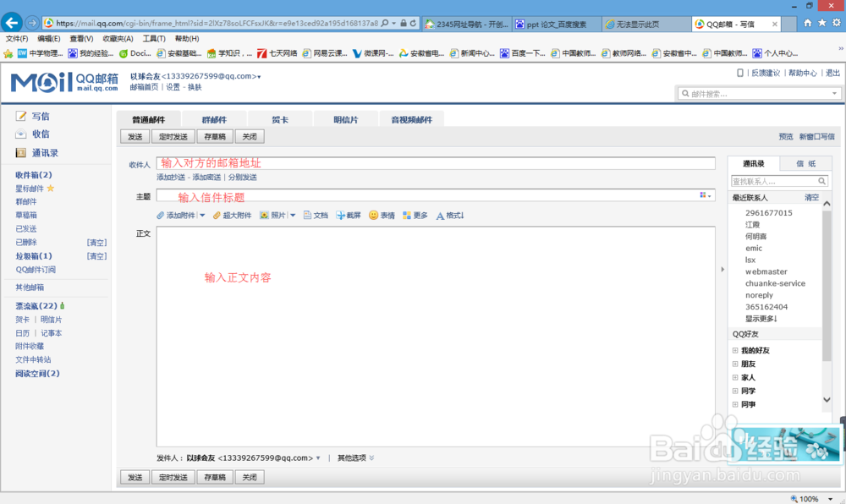Click the 写信 compose icon in sidebar
This screenshot has height=504, width=846.
pyautogui.click(x=21, y=116)
